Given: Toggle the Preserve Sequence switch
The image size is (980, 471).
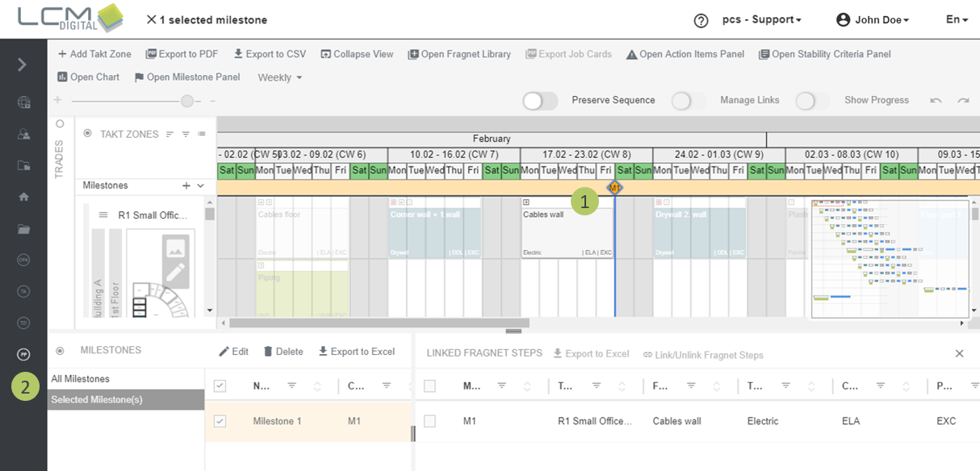Looking at the screenshot, I should [x=540, y=101].
